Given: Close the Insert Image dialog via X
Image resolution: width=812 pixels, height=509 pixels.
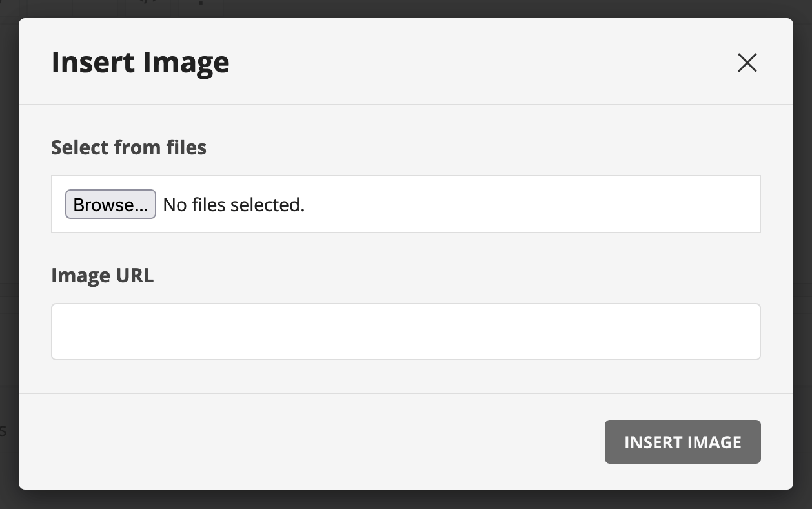Looking at the screenshot, I should coord(747,63).
